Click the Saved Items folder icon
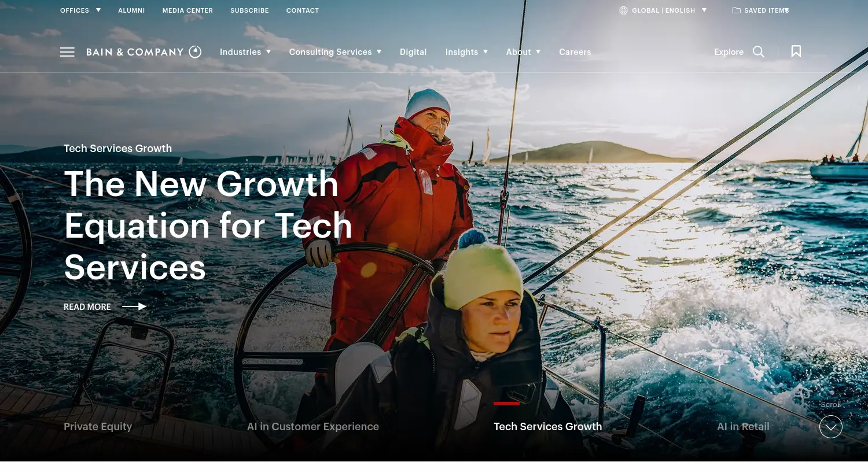The width and height of the screenshot is (868, 473). point(736,10)
